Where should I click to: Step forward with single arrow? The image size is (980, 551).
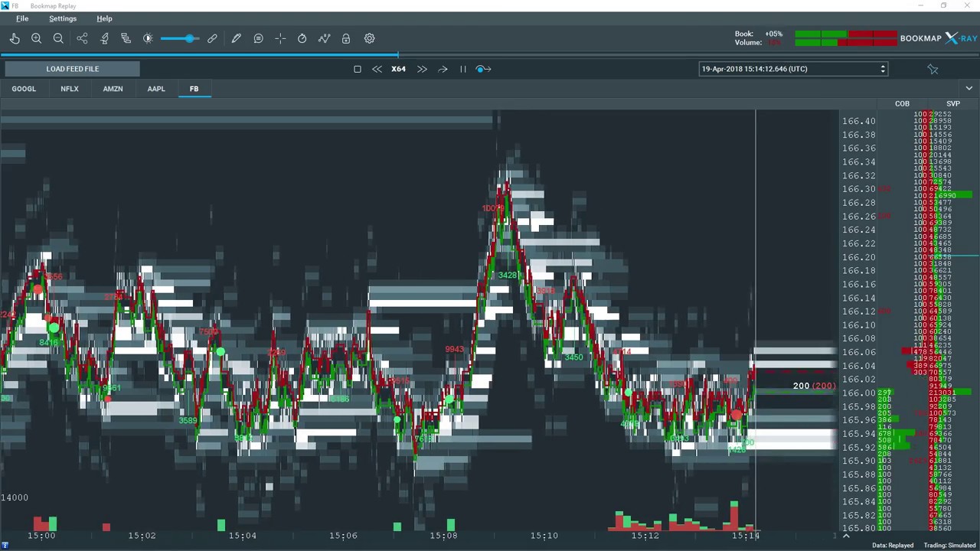(x=443, y=69)
